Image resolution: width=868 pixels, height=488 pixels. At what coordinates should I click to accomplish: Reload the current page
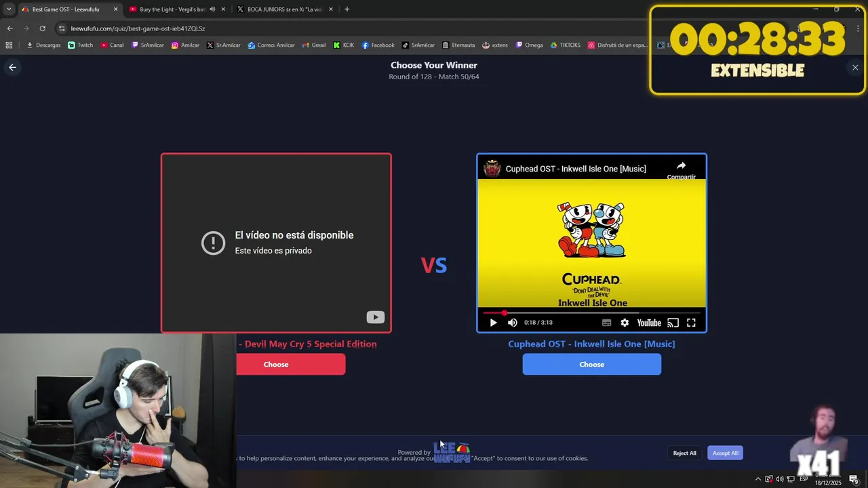42,28
